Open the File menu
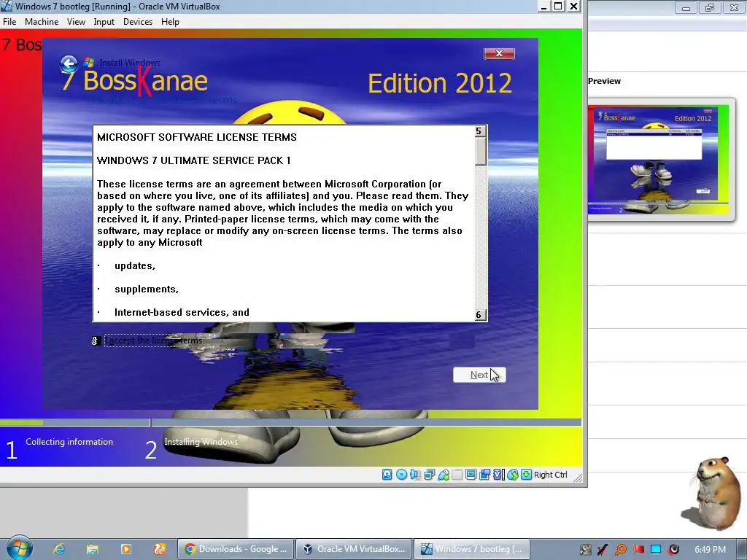The height and width of the screenshot is (560, 747). pyautogui.click(x=9, y=21)
